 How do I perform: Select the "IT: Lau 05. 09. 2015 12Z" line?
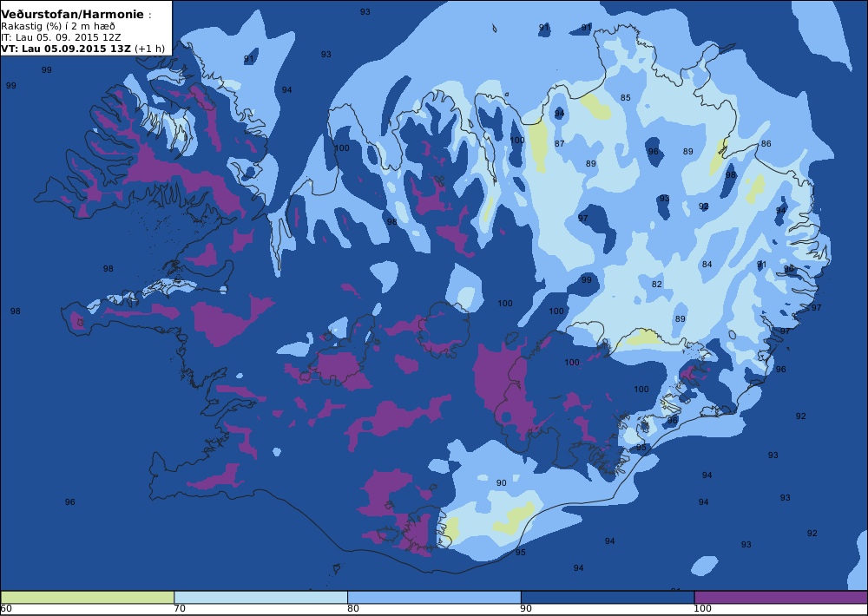coord(61,37)
